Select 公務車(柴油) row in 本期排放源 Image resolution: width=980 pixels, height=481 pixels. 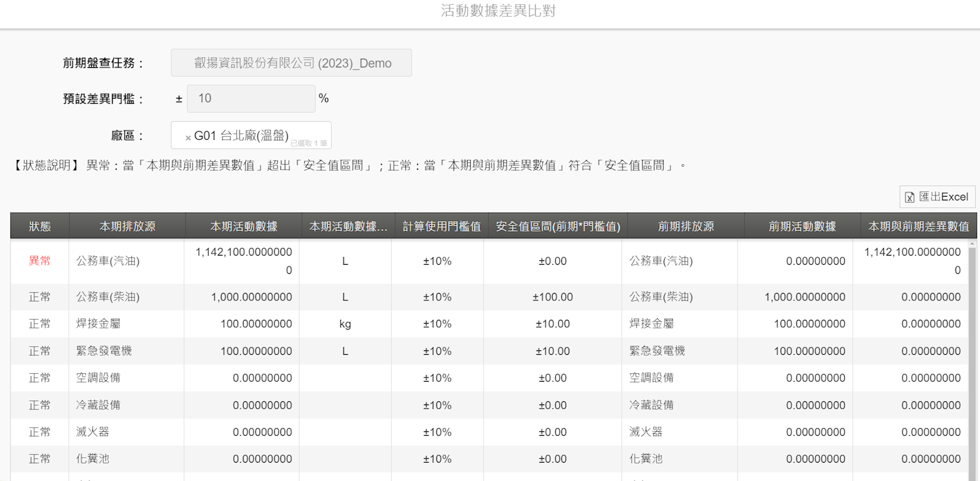[x=108, y=297]
